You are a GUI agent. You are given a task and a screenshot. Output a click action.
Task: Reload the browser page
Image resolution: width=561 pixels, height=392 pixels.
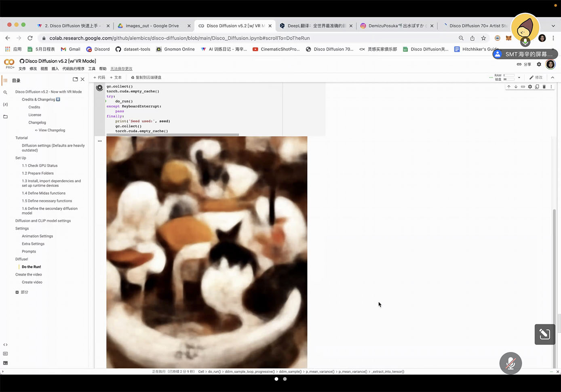pos(30,38)
